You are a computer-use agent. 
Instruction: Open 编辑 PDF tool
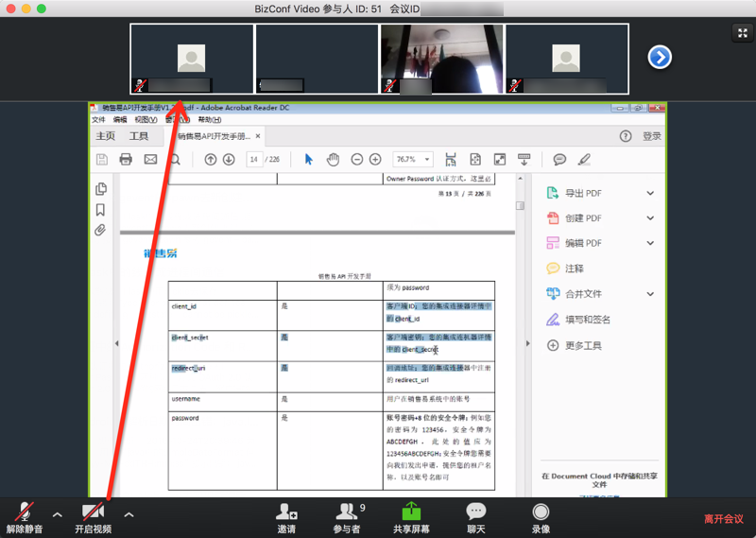575,243
